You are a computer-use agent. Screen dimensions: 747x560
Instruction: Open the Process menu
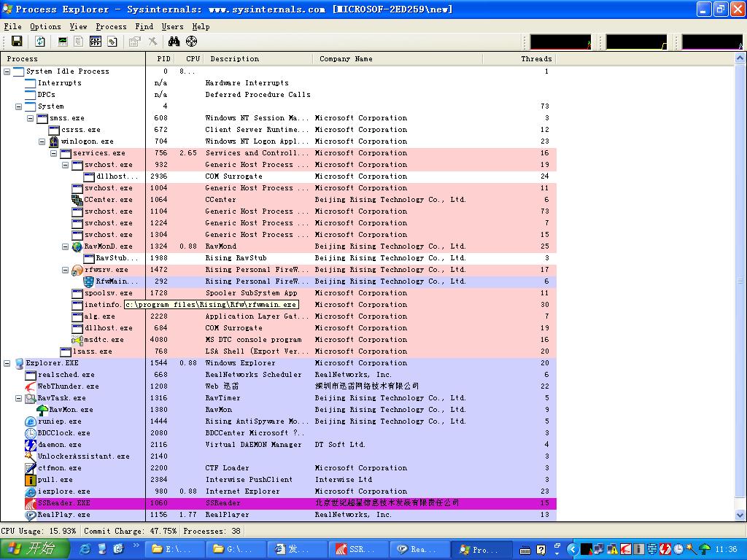pos(111,26)
